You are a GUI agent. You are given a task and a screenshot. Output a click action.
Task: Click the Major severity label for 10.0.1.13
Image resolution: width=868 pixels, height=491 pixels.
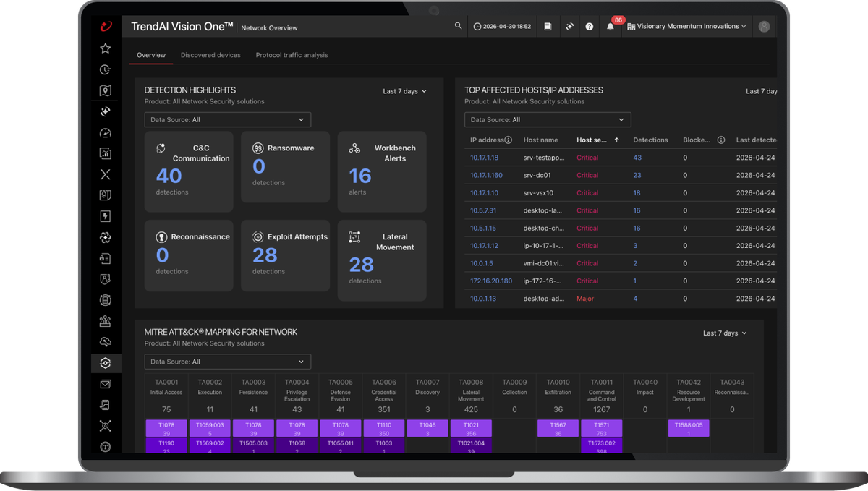tap(585, 299)
